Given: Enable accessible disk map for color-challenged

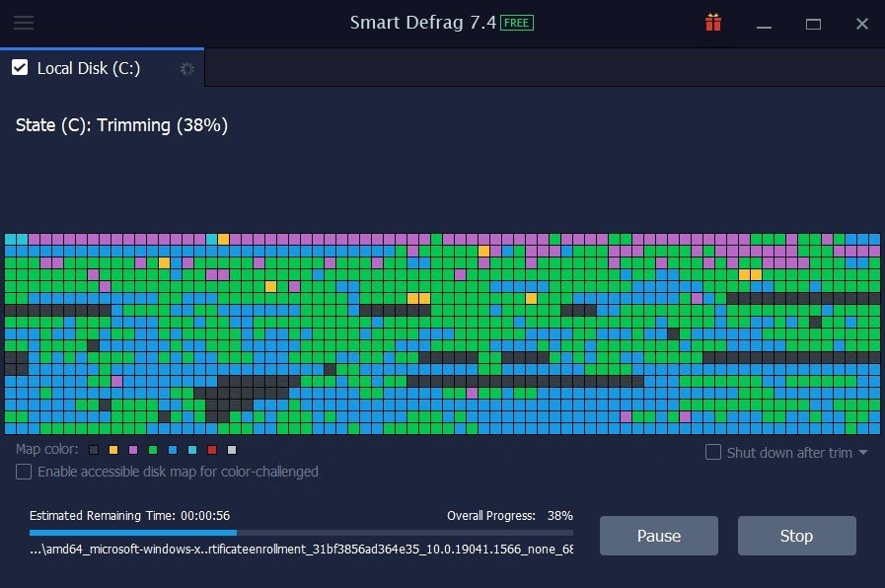Looking at the screenshot, I should 24,472.
